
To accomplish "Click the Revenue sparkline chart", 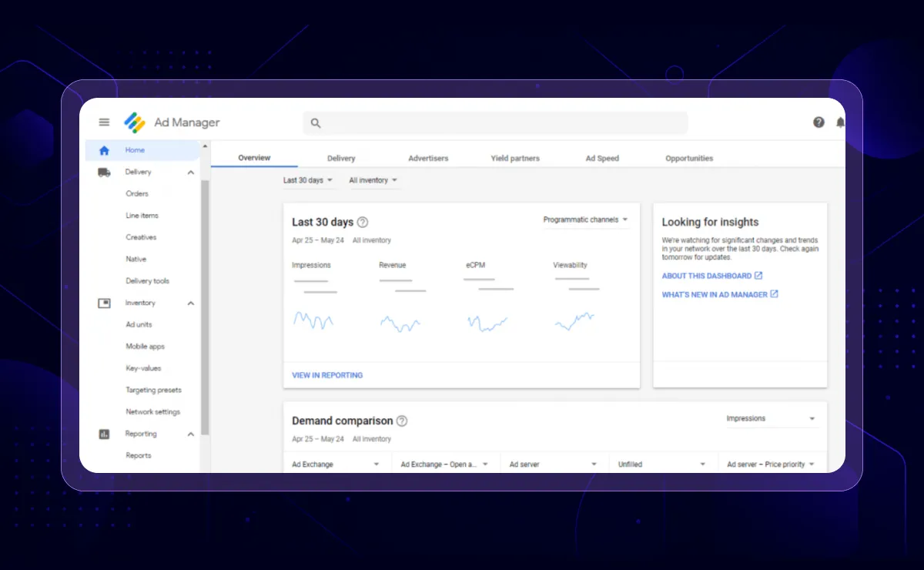I will coord(400,324).
